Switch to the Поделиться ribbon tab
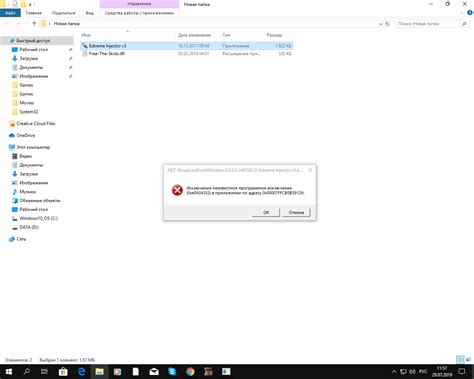The image size is (474, 379). point(63,13)
